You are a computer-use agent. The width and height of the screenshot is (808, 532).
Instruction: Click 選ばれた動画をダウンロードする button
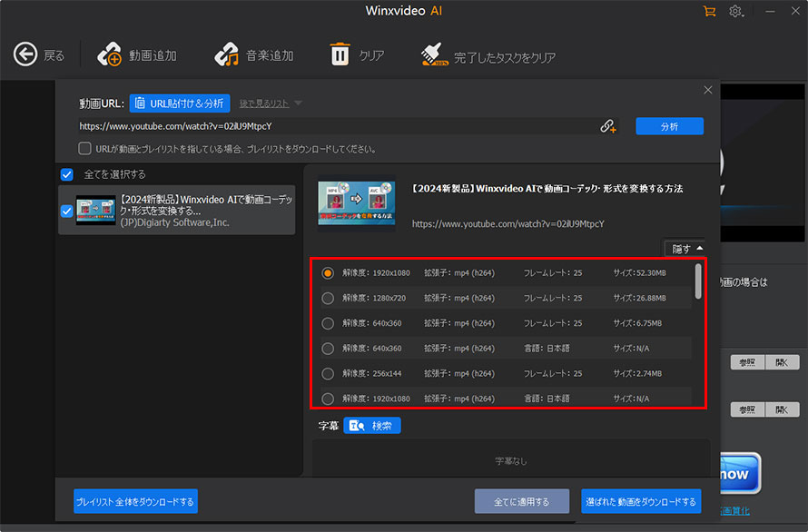[641, 501]
